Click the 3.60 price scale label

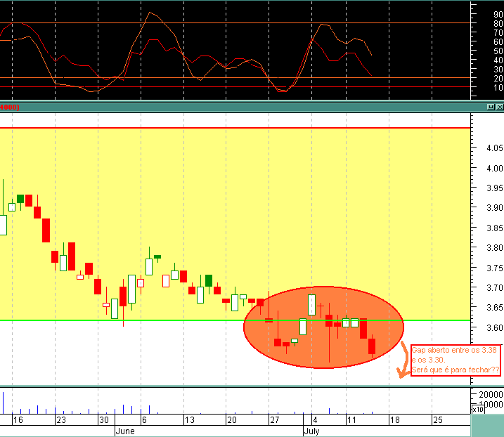[x=495, y=327]
